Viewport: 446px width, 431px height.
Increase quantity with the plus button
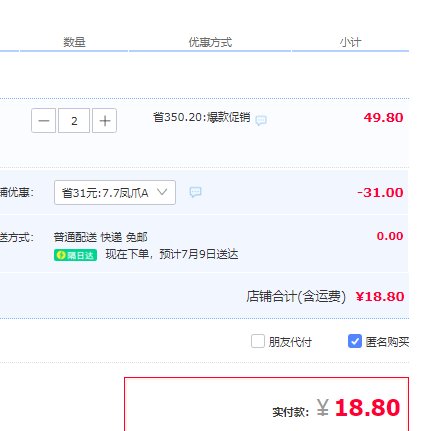click(x=104, y=121)
